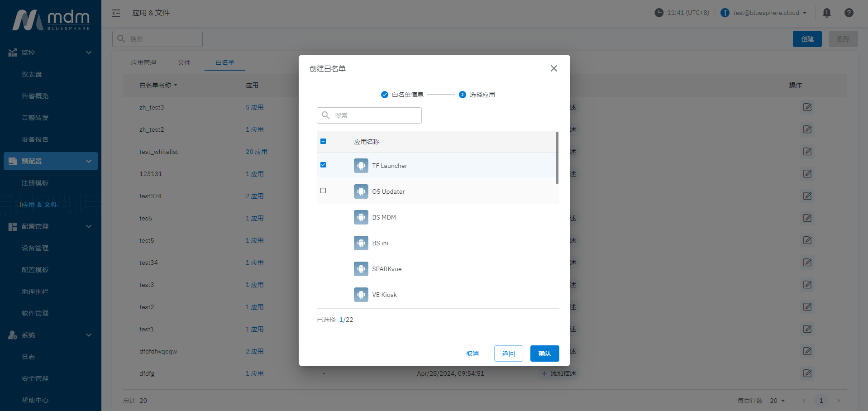This screenshot has height=411, width=868.
Task: Toggle the select-all application name checkbox
Action: [323, 141]
